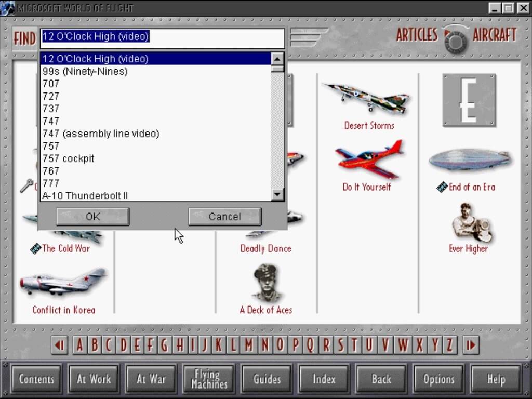
Task: Click the Find list scrollbar track
Action: coord(277,130)
